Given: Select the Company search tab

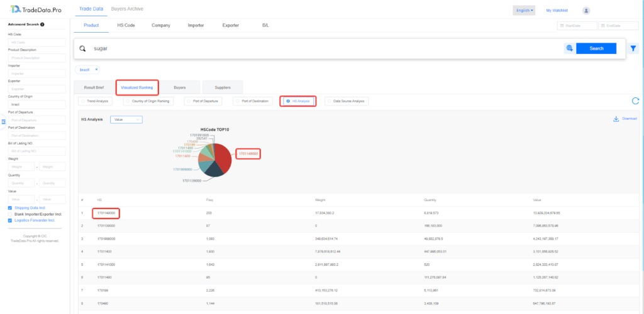Looking at the screenshot, I should [161, 25].
